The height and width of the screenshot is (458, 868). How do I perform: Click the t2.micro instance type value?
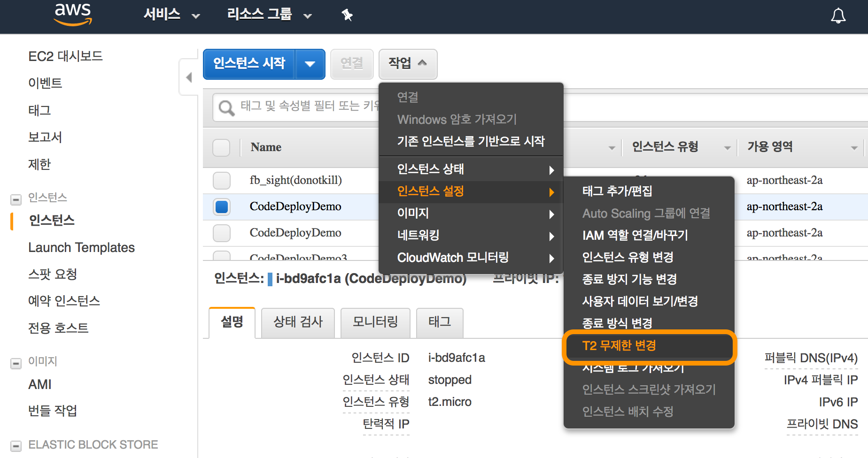[449, 402]
